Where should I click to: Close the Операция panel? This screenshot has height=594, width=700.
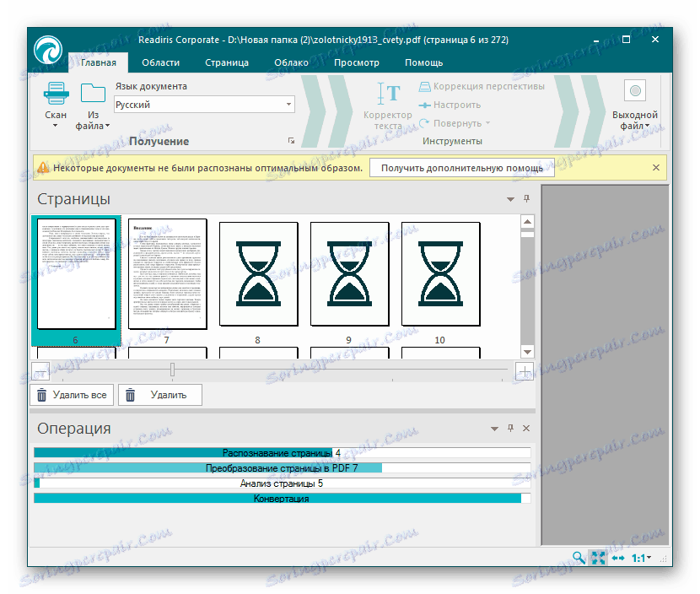pyautogui.click(x=526, y=428)
